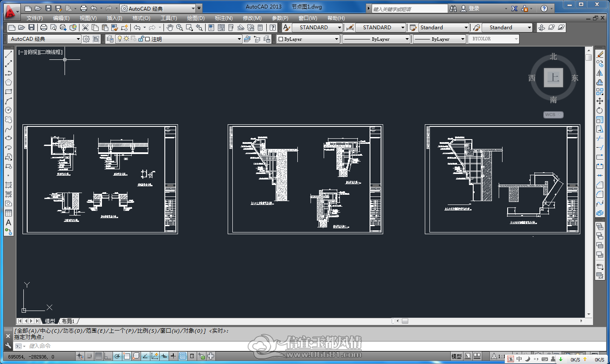Toggle Polar Tracking in status bar
Screen dimensions: 610x364
click(x=117, y=356)
